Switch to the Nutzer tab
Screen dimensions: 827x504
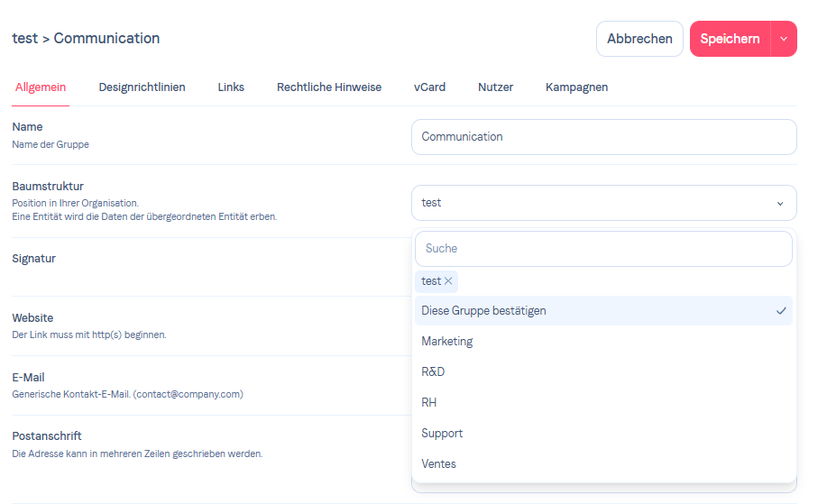click(x=495, y=87)
